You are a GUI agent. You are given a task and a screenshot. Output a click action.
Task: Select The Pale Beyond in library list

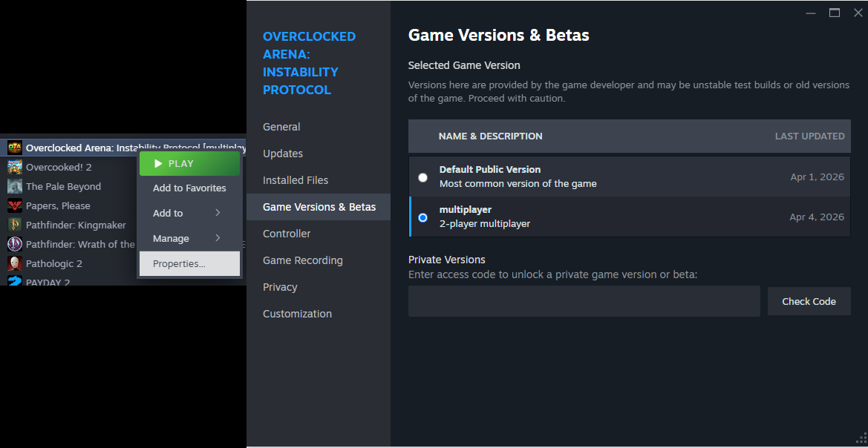[64, 186]
